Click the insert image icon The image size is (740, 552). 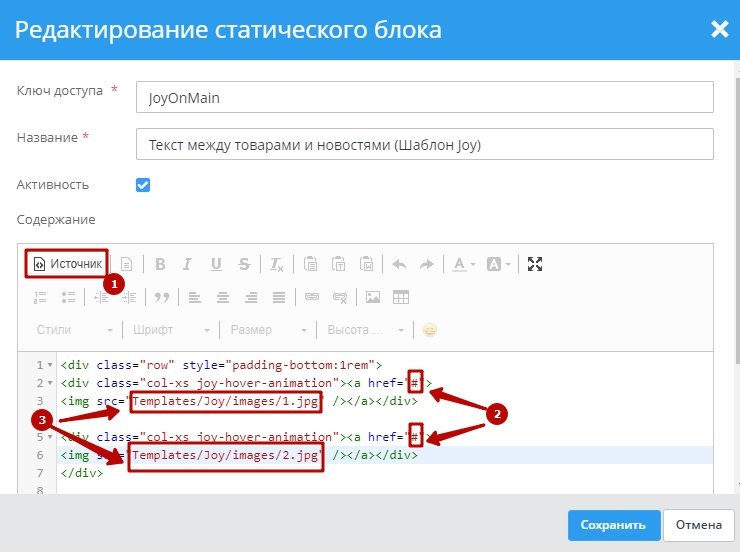373,297
